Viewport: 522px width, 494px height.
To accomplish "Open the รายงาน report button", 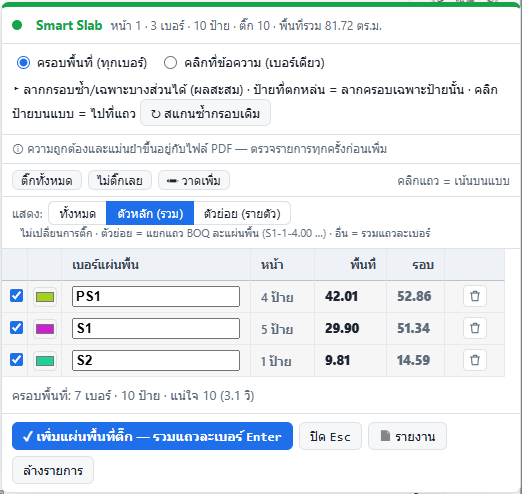I will [407, 436].
